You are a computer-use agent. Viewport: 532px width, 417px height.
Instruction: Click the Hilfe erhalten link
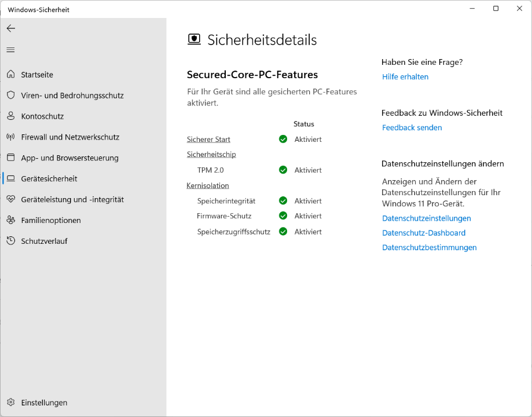pos(405,77)
